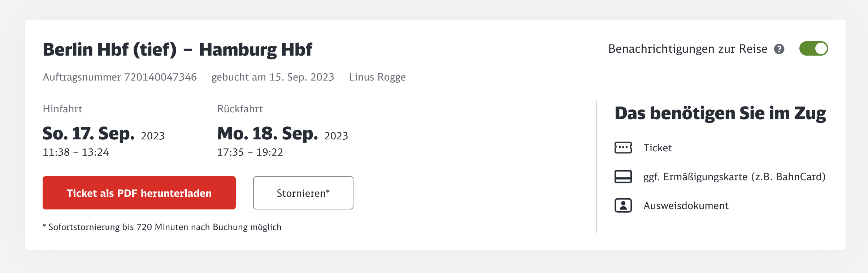
Task: Click the Berlin Hbf – Hamburg Hbf heading
Action: click(177, 49)
